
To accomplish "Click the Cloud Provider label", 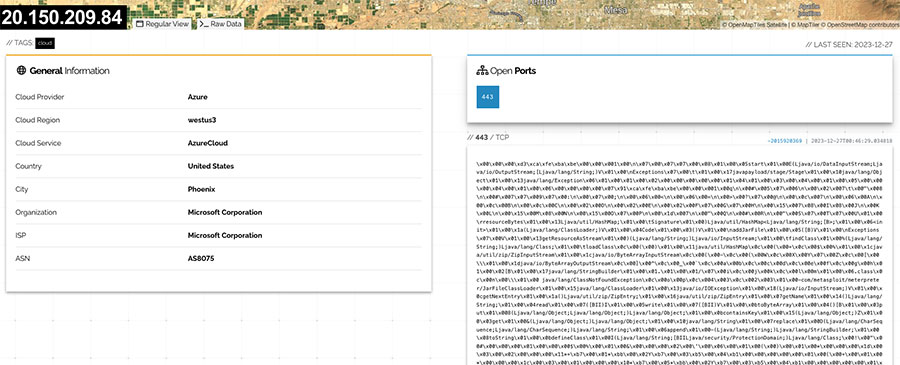I will [40, 97].
